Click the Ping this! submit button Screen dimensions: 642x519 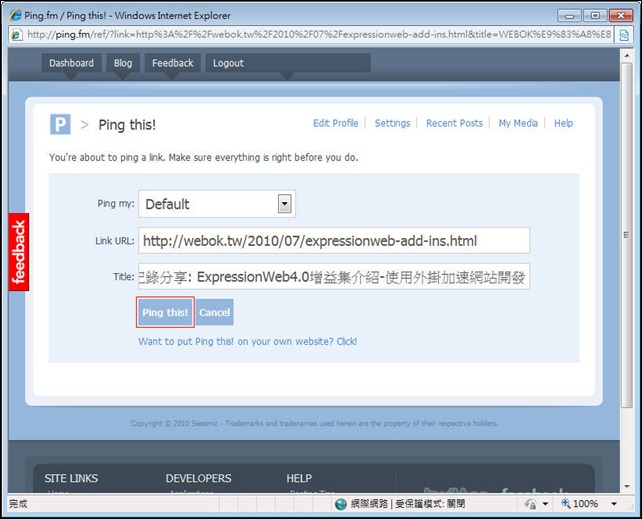coord(165,312)
